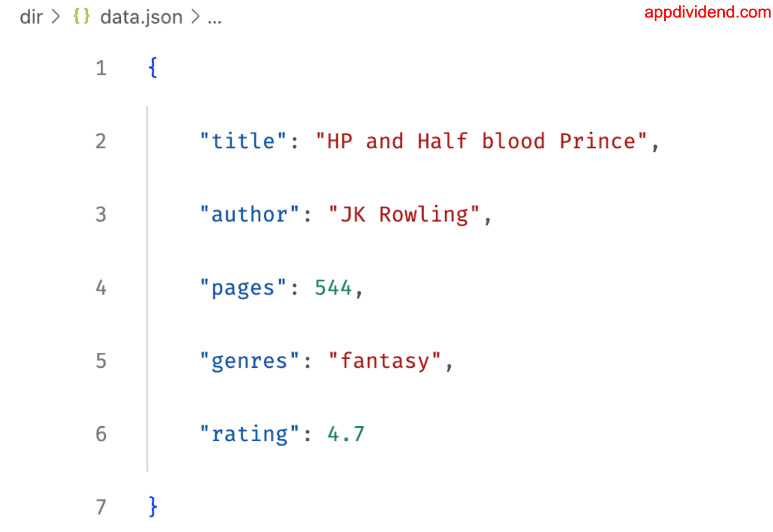
Task: Click the JSON braces file icon
Action: (x=81, y=16)
